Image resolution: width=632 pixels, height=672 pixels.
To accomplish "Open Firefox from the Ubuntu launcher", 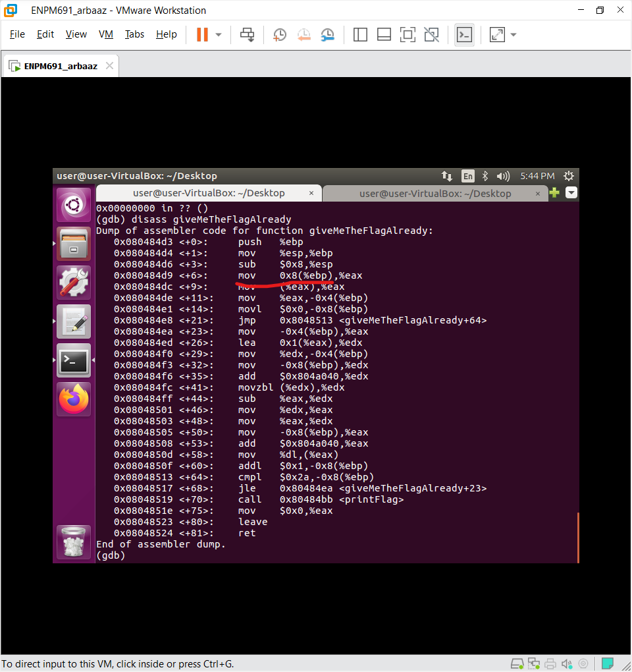I will (x=73, y=399).
